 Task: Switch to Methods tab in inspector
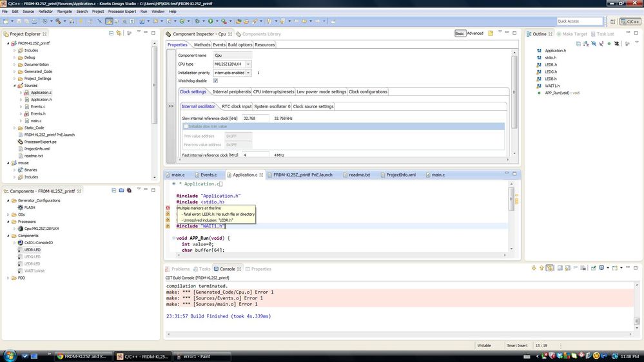[202, 44]
